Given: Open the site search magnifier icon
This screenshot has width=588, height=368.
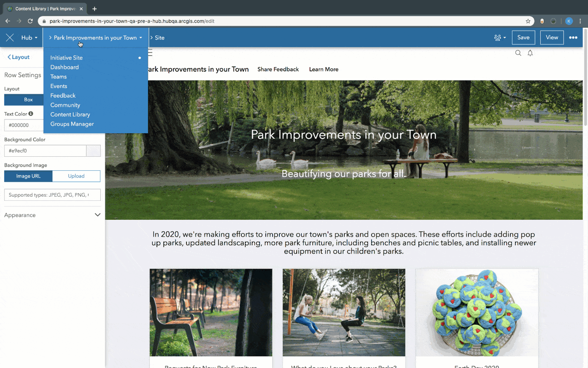Looking at the screenshot, I should [x=518, y=53].
